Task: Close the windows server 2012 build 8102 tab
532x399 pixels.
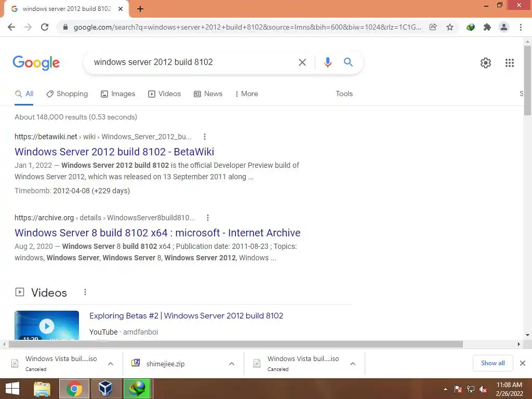Action: click(x=121, y=9)
